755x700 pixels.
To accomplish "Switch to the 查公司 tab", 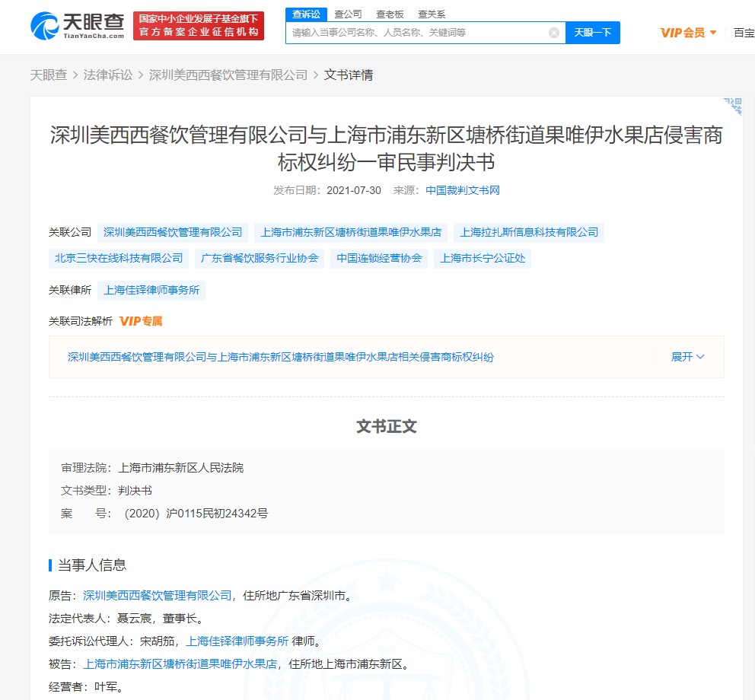I will (348, 14).
